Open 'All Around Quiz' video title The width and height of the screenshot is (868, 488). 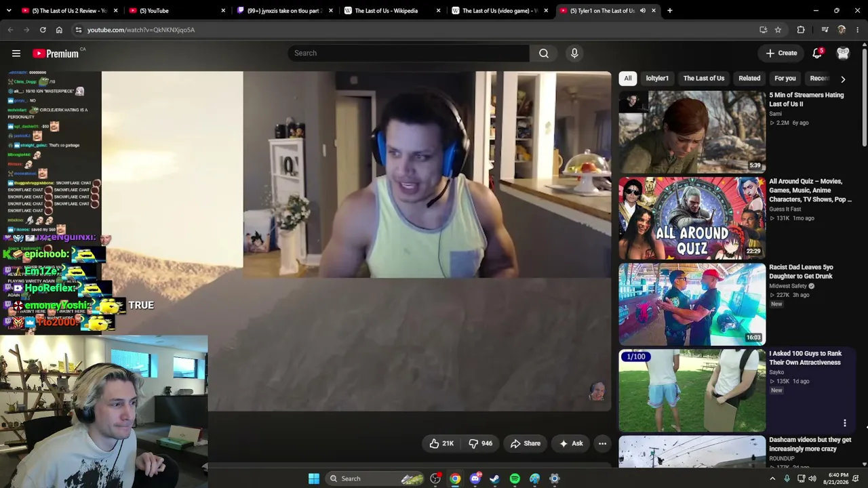pos(810,190)
